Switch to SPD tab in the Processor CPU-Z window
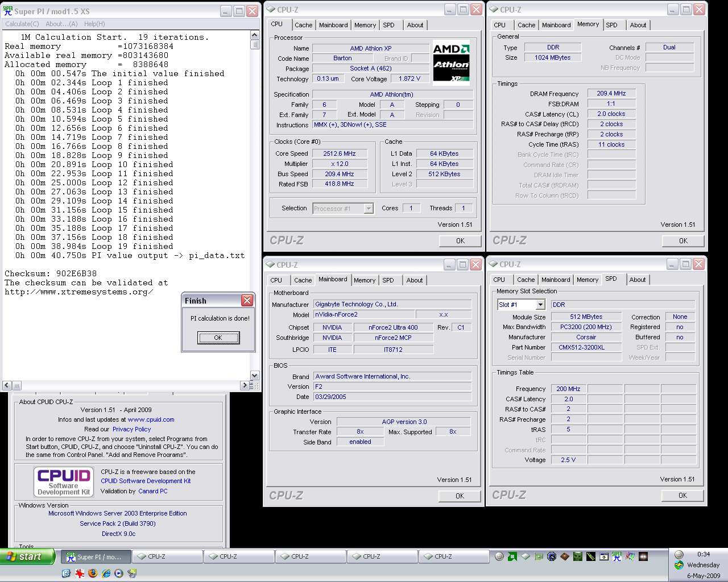 [389, 25]
